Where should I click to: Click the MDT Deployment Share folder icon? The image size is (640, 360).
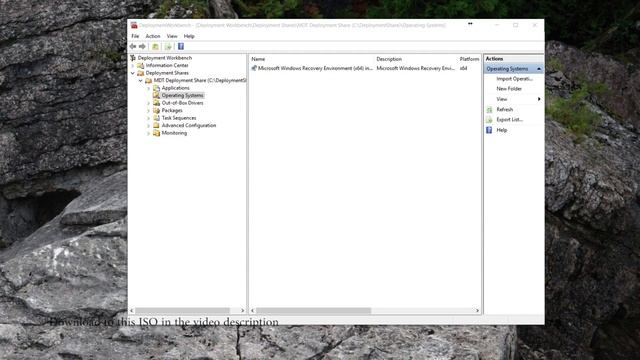click(149, 80)
